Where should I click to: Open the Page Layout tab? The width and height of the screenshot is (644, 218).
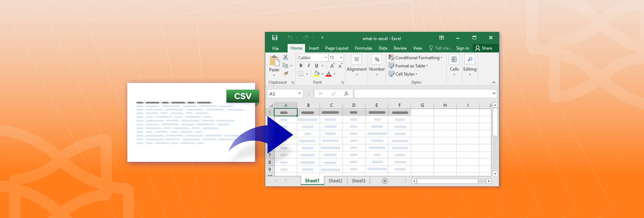(x=336, y=48)
